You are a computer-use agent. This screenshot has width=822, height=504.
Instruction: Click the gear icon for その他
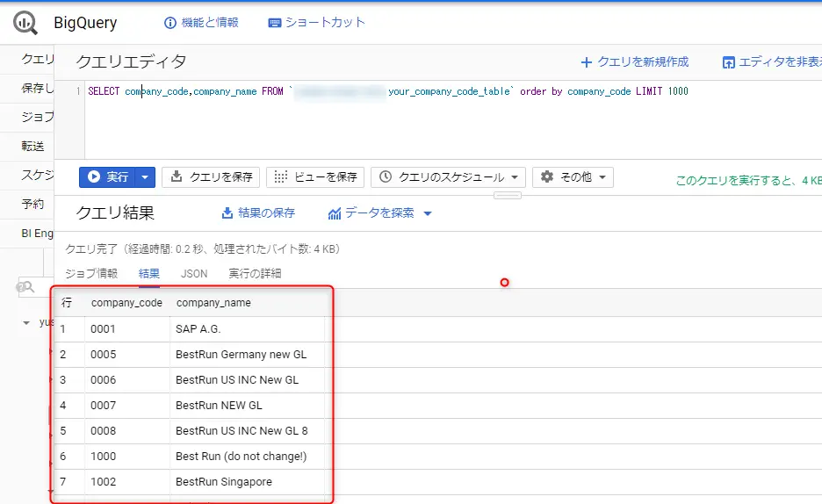[x=547, y=176]
